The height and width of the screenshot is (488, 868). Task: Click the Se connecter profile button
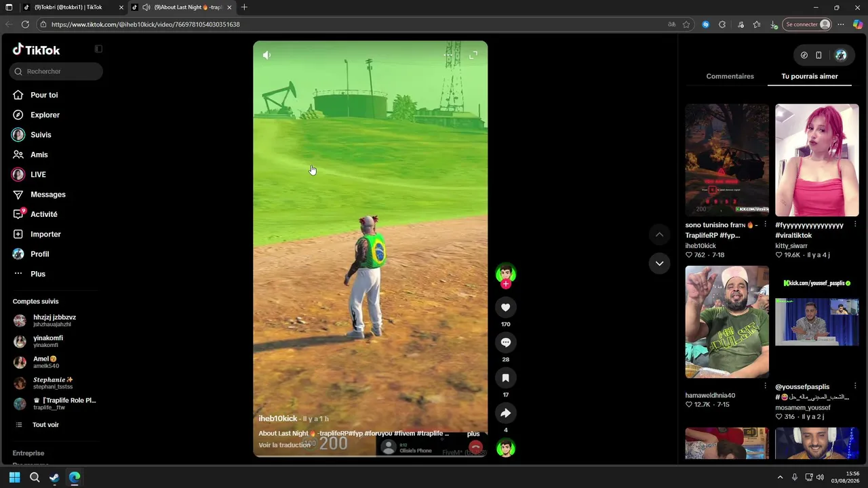807,24
